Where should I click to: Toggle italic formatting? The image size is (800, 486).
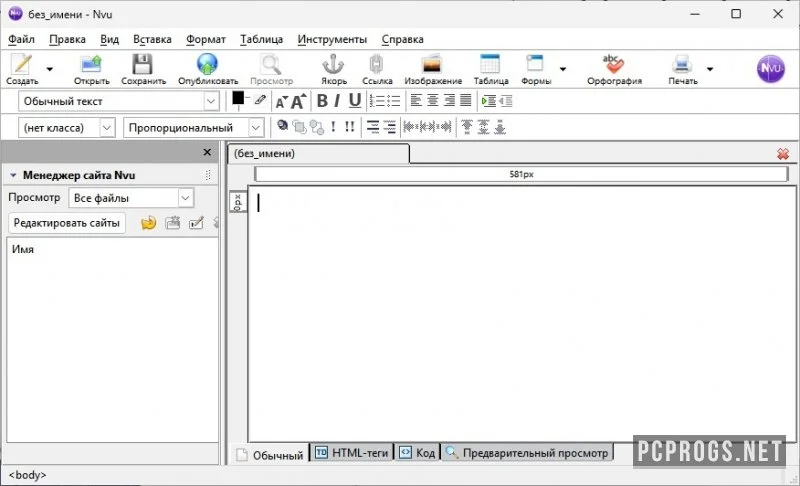coord(337,101)
